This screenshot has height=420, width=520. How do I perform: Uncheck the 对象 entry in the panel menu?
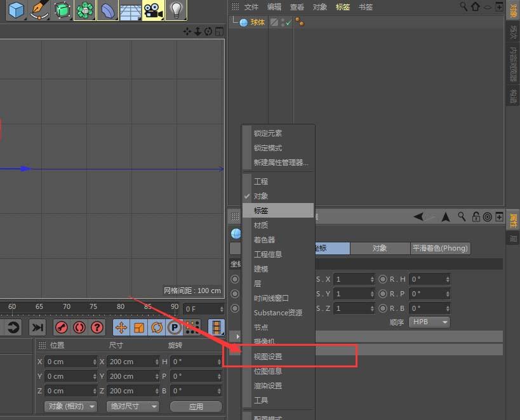(x=260, y=196)
